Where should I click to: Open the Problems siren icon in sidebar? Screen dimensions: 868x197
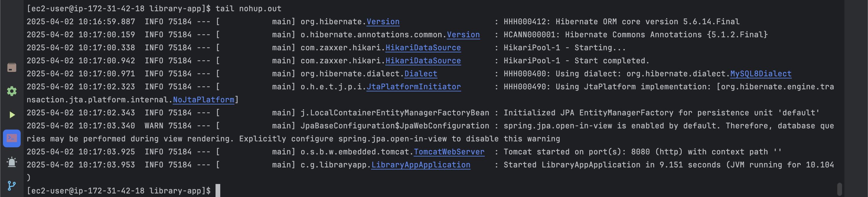coord(12,162)
